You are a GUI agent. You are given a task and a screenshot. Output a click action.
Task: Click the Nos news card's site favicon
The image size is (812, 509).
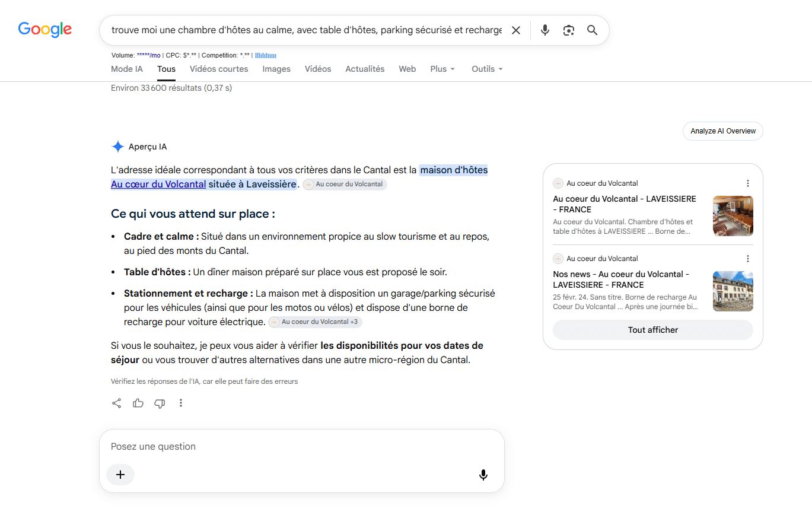pos(558,259)
